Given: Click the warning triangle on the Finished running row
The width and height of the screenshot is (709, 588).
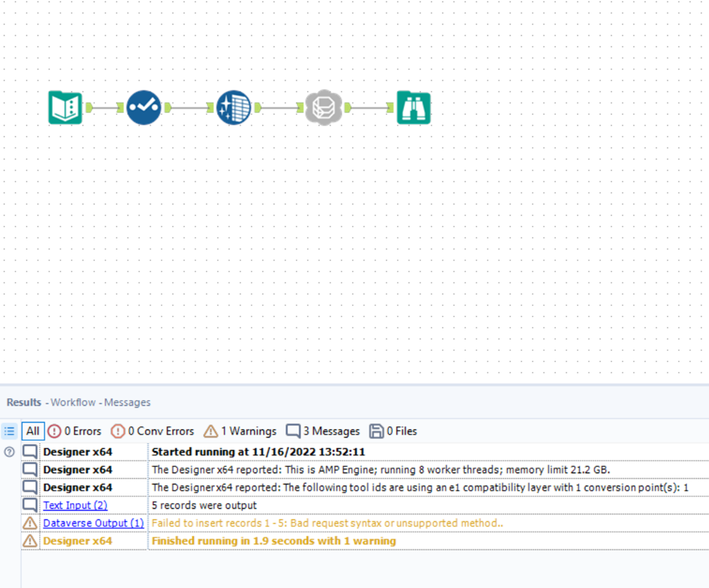Looking at the screenshot, I should pyautogui.click(x=29, y=541).
